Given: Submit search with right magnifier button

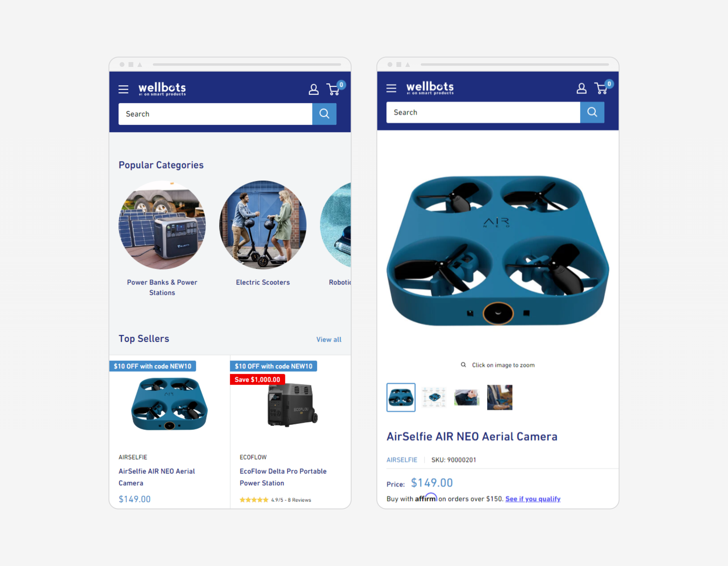Looking at the screenshot, I should (592, 112).
